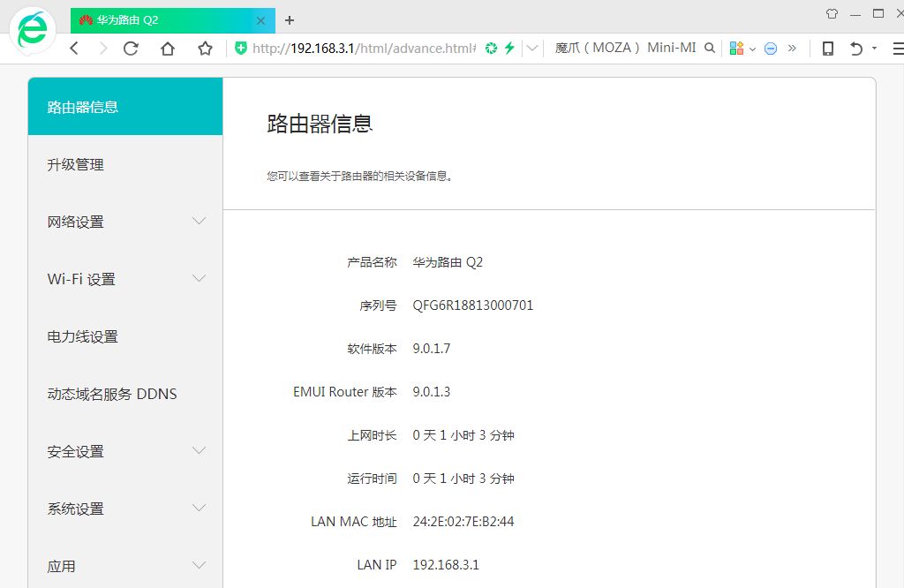Expand the 安全设置 chevron
The image size is (904, 588).
coord(199,451)
